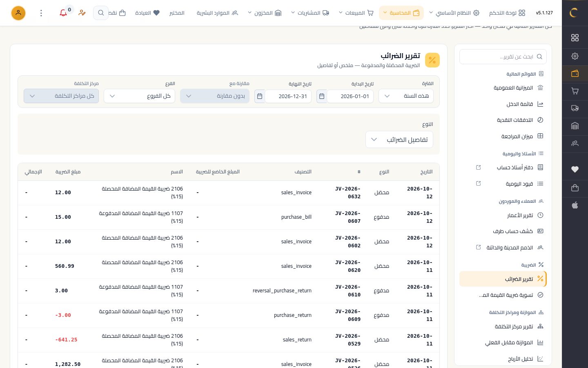Click the ابحث عن تقرير search field
The image size is (588, 368).
(x=503, y=57)
